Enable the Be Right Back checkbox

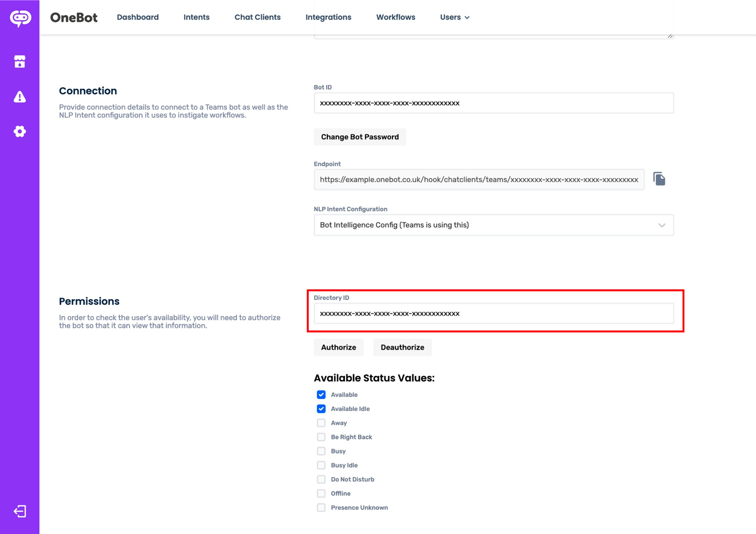(x=321, y=437)
